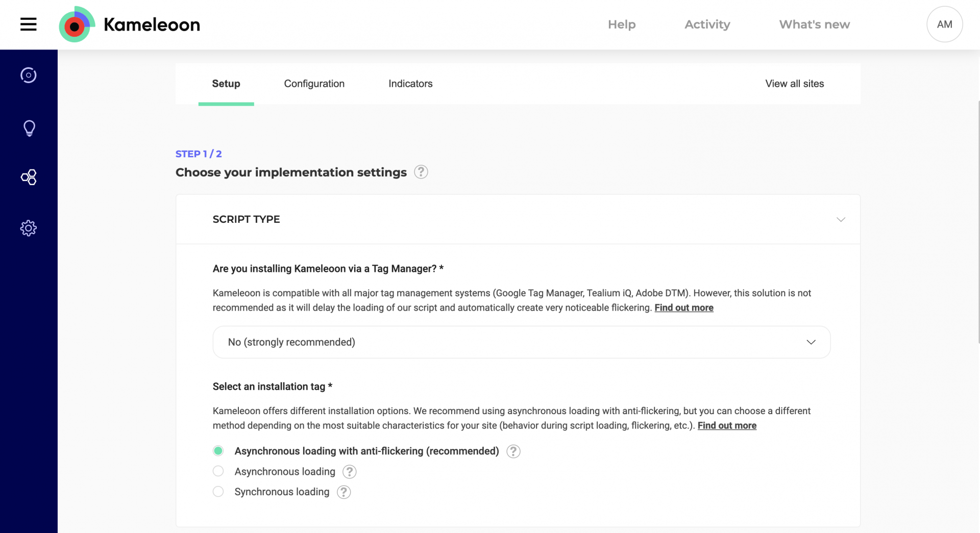This screenshot has width=980, height=533.
Task: Open the gear settings icon in sidebar
Action: click(x=29, y=228)
